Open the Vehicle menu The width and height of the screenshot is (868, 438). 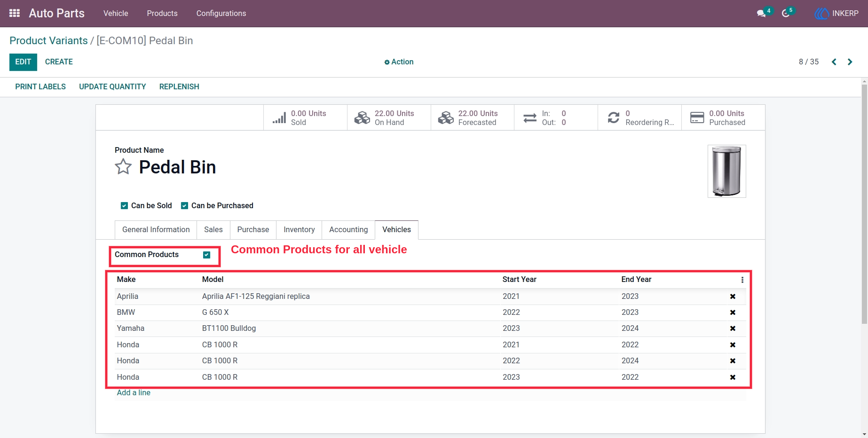click(x=116, y=13)
